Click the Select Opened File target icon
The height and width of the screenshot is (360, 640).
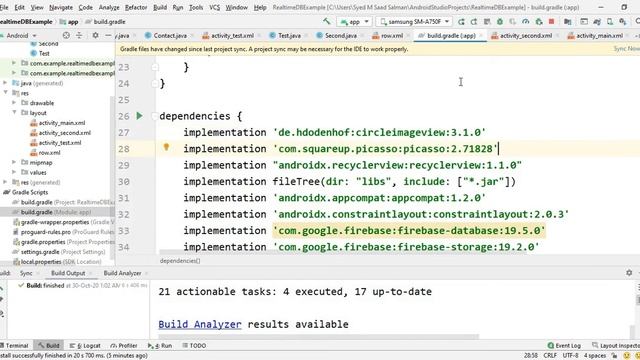(x=66, y=36)
